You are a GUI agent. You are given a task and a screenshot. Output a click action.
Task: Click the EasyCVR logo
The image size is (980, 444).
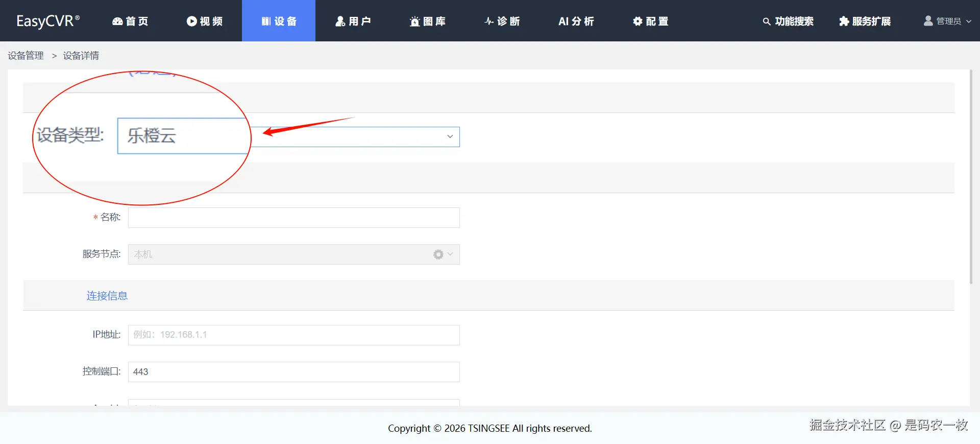click(x=48, y=21)
